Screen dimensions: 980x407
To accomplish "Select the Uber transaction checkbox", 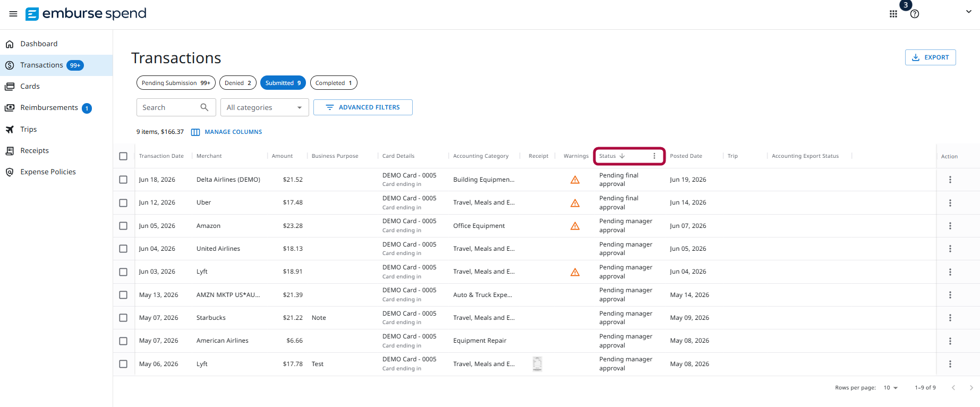I will [123, 203].
